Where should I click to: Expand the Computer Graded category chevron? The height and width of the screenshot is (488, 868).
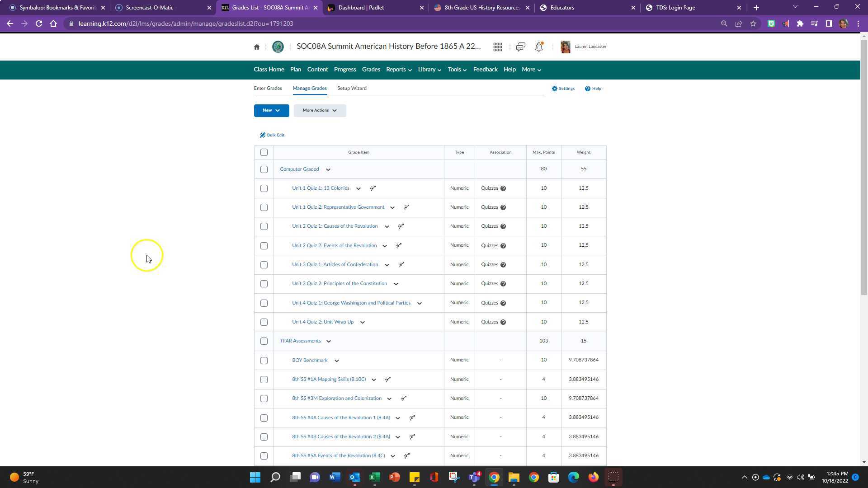(328, 169)
